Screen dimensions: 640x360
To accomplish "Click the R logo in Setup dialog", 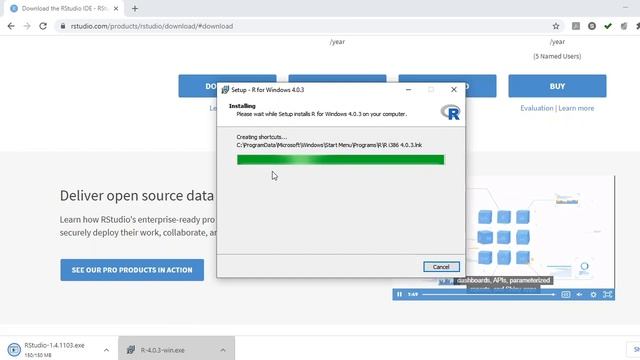I will (x=450, y=112).
